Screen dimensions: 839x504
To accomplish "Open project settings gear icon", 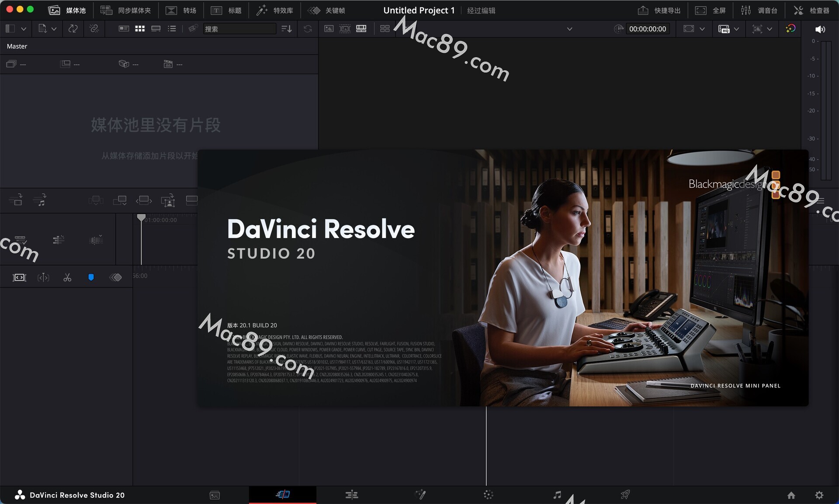I will [819, 495].
